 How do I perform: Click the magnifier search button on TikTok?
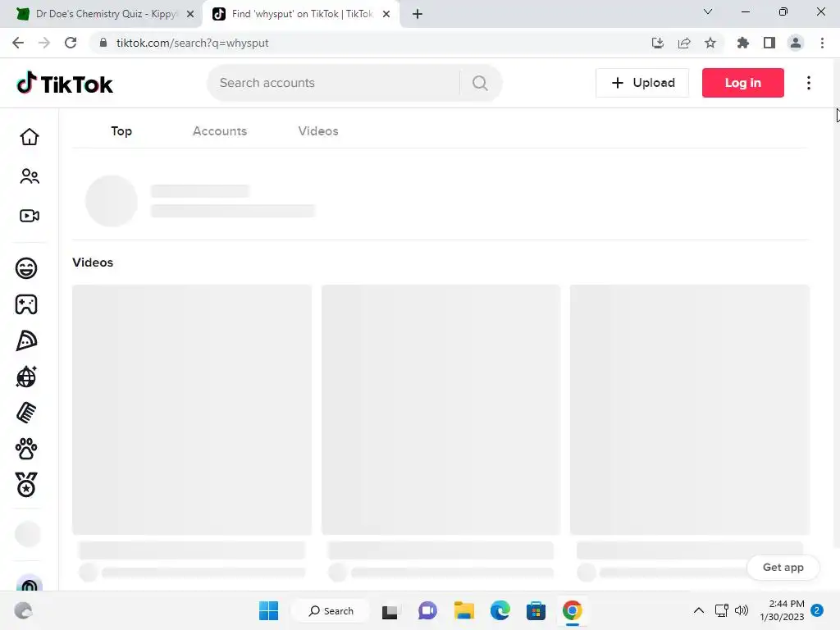pos(480,83)
